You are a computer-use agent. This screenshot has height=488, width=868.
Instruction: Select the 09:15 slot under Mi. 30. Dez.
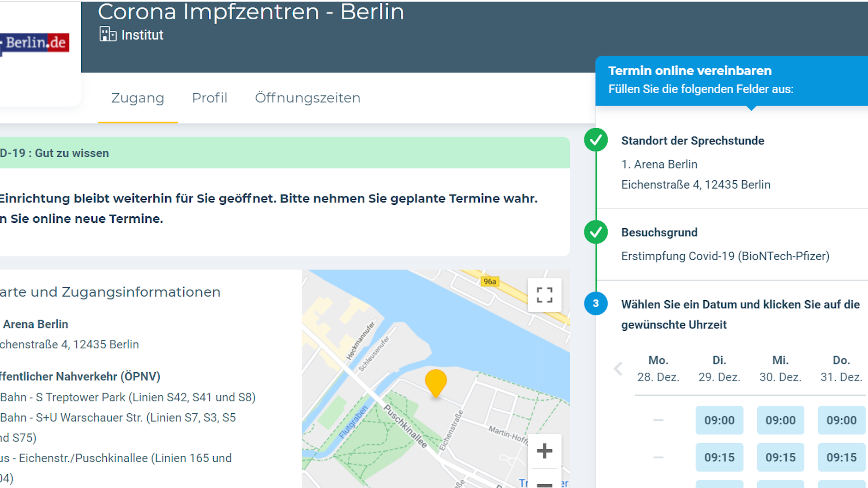[780, 457]
